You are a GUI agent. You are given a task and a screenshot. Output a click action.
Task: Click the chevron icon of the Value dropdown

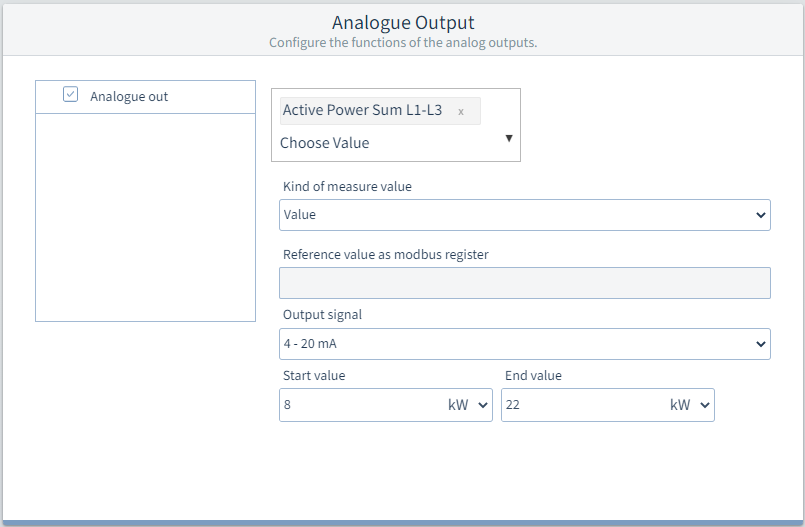(760, 215)
